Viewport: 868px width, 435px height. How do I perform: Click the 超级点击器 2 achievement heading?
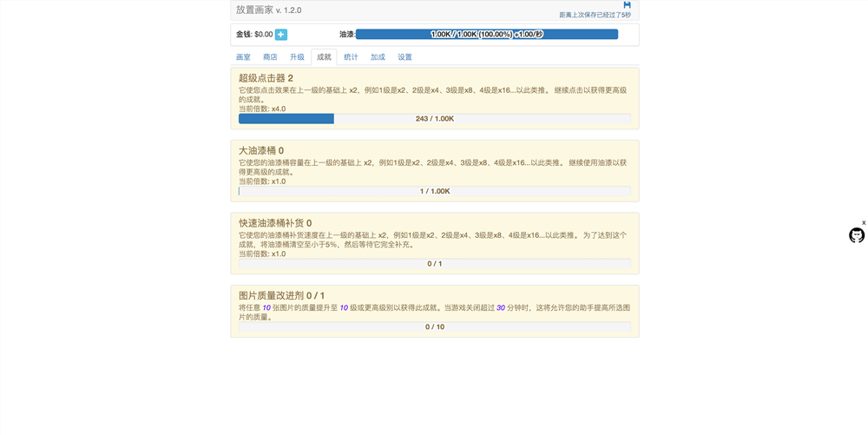[266, 78]
